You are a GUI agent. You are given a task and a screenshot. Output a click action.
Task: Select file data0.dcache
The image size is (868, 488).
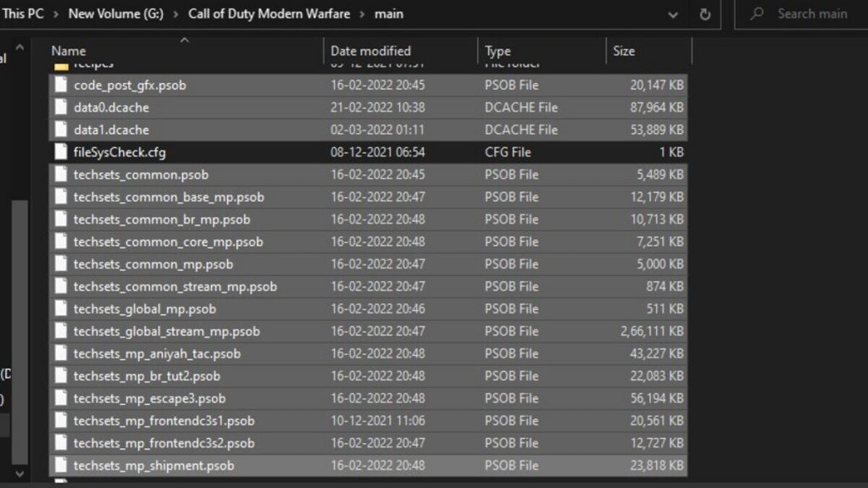pyautogui.click(x=111, y=108)
